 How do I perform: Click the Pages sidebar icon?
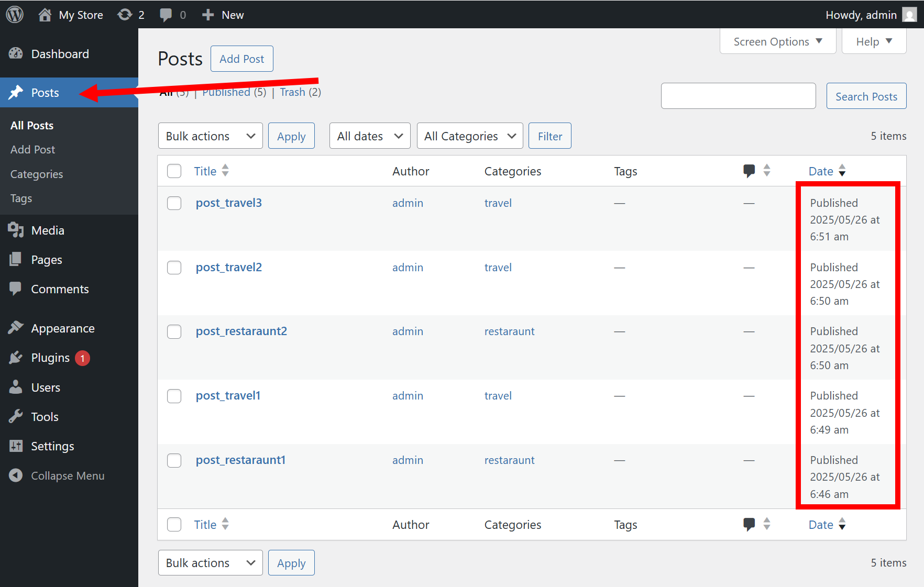pyautogui.click(x=16, y=259)
